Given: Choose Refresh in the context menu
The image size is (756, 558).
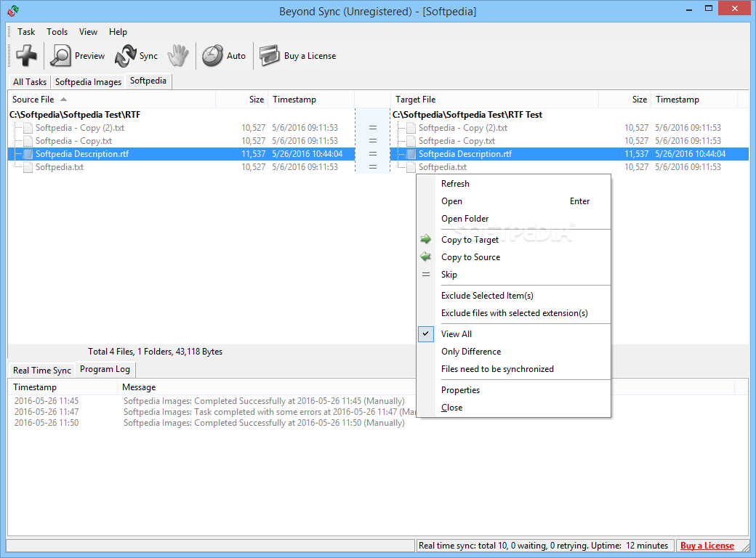Looking at the screenshot, I should [514, 184].
